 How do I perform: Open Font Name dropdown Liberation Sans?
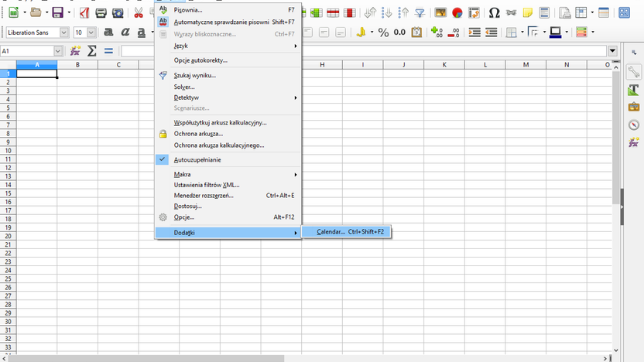coord(63,32)
